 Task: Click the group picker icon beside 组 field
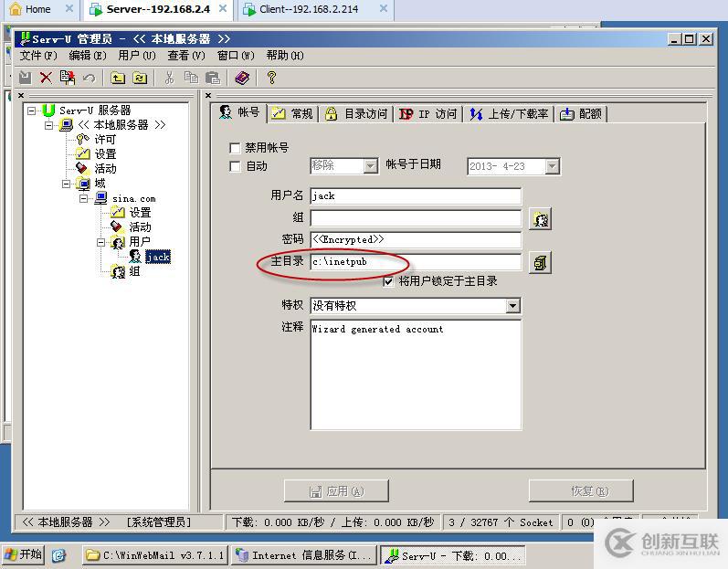click(x=541, y=218)
